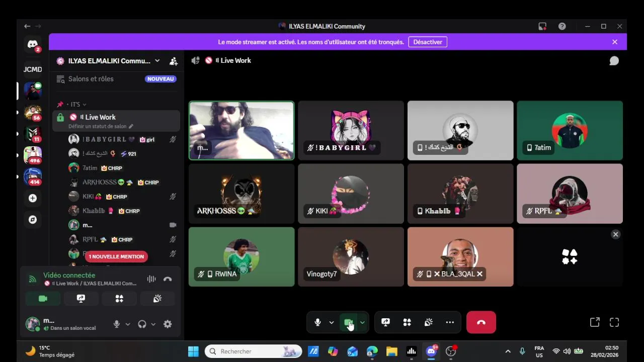Image resolution: width=644 pixels, height=362 pixels.
Task: Click share screen button in the user panel
Action: click(x=81, y=299)
